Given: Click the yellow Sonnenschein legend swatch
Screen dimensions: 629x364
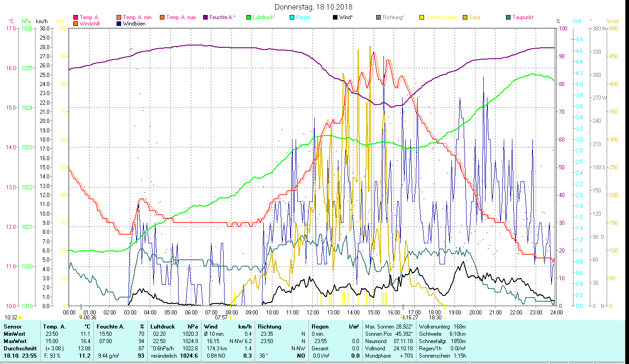Looking at the screenshot, I should [x=422, y=17].
